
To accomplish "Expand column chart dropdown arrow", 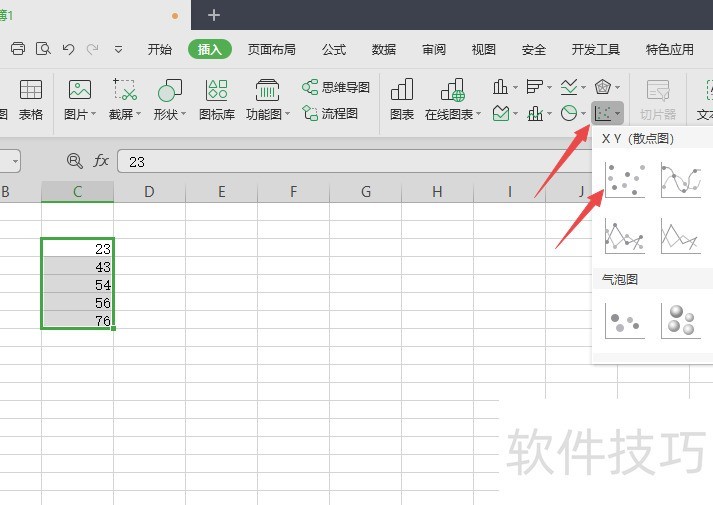I will click(515, 87).
